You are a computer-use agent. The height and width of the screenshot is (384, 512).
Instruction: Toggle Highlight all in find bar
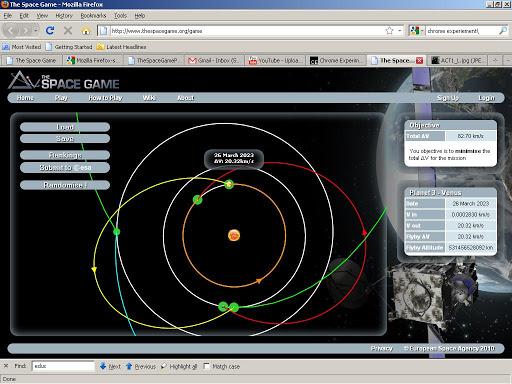(x=179, y=366)
